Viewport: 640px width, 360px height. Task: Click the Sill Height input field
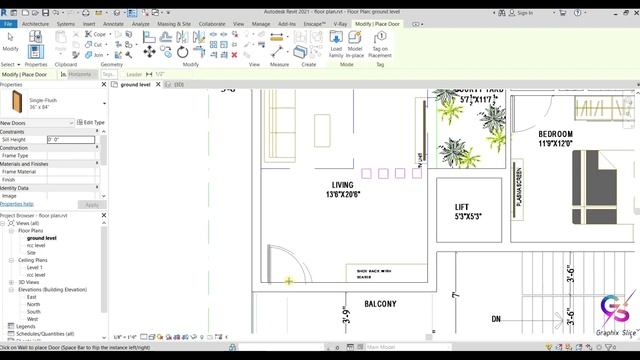71,140
